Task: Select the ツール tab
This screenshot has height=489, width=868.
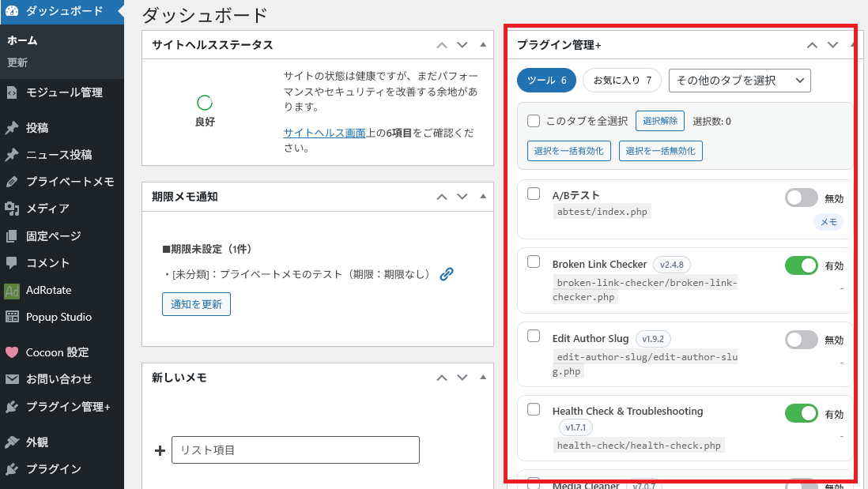Action: point(546,81)
